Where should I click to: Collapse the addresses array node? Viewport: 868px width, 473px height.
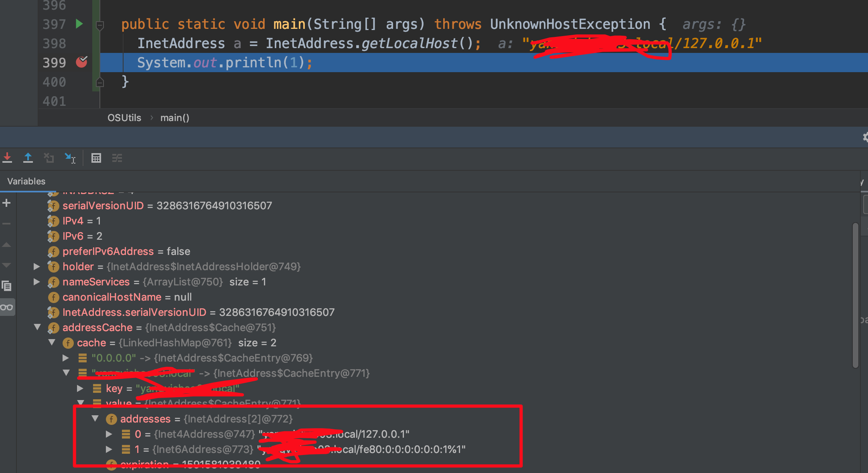pyautogui.click(x=95, y=418)
